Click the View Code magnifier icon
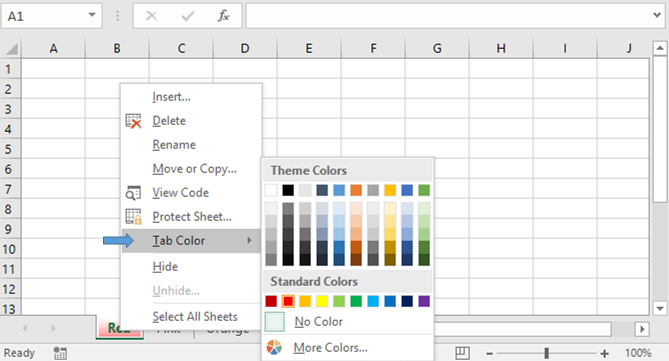This screenshot has height=361, width=669. point(133,193)
